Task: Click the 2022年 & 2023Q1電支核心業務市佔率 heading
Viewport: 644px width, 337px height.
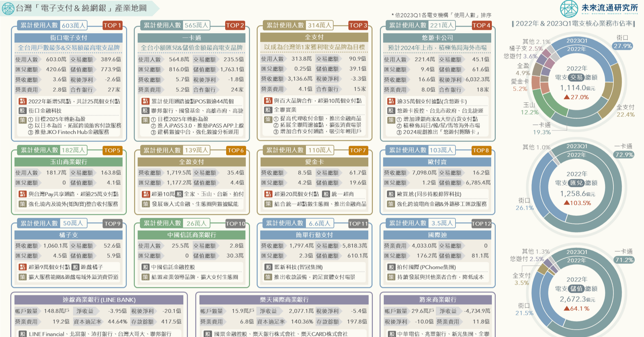Action: click(573, 23)
